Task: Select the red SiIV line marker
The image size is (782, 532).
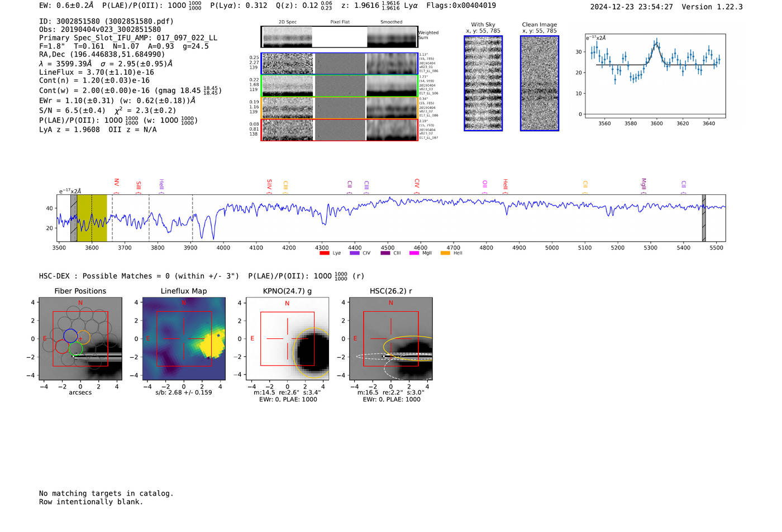Action: (x=269, y=185)
